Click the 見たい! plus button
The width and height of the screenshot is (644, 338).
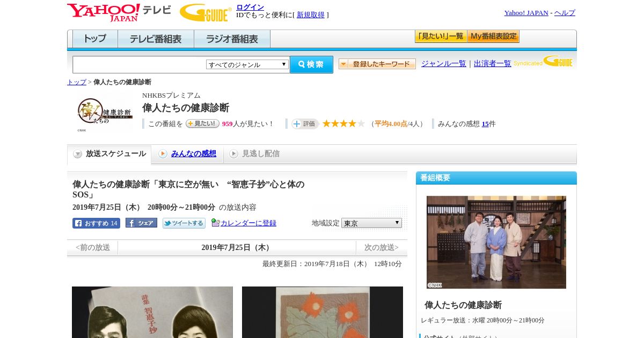pyautogui.click(x=202, y=123)
